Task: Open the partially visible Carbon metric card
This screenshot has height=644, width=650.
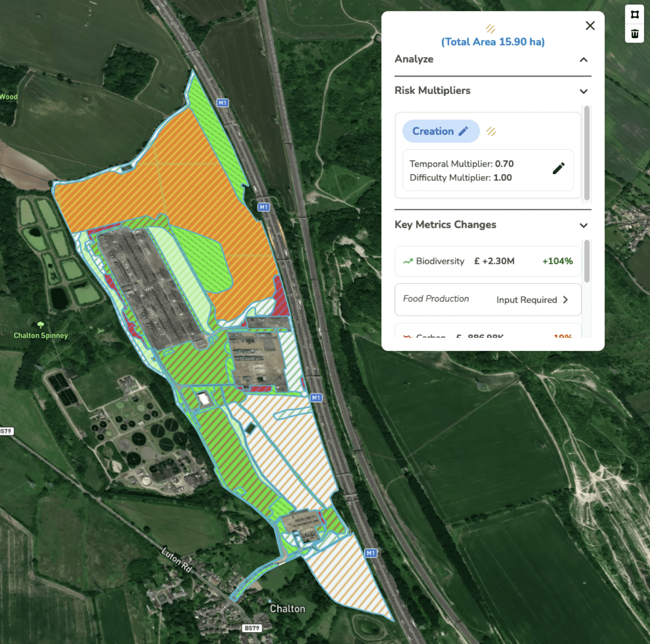Action: click(488, 333)
